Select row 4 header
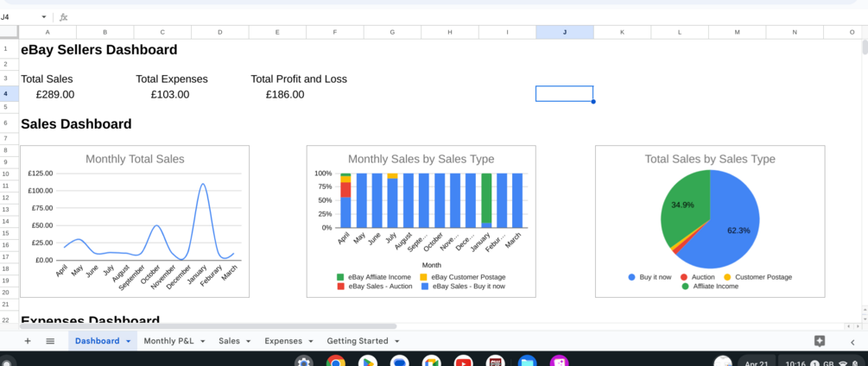This screenshot has width=868, height=366. tap(5, 94)
